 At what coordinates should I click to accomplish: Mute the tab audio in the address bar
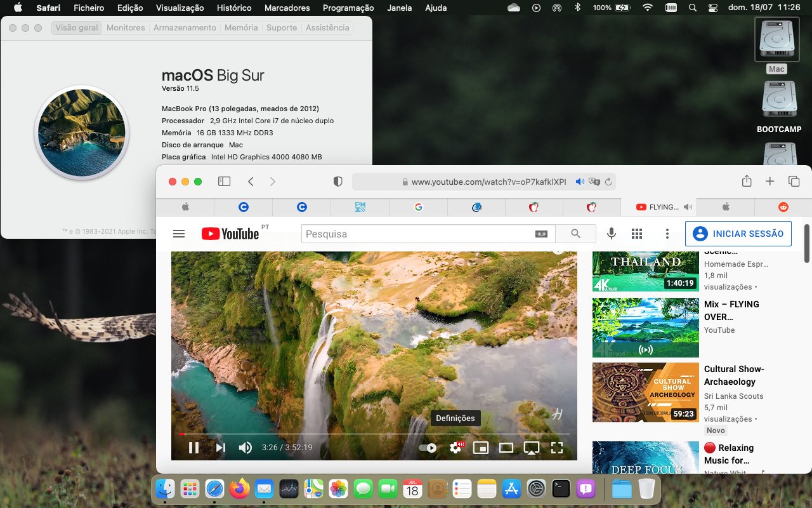click(580, 182)
